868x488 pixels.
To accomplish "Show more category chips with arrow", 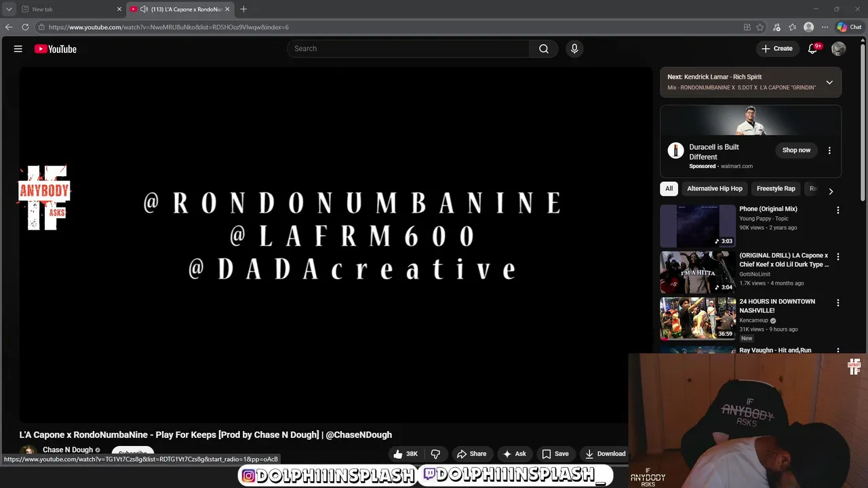I will [x=831, y=191].
